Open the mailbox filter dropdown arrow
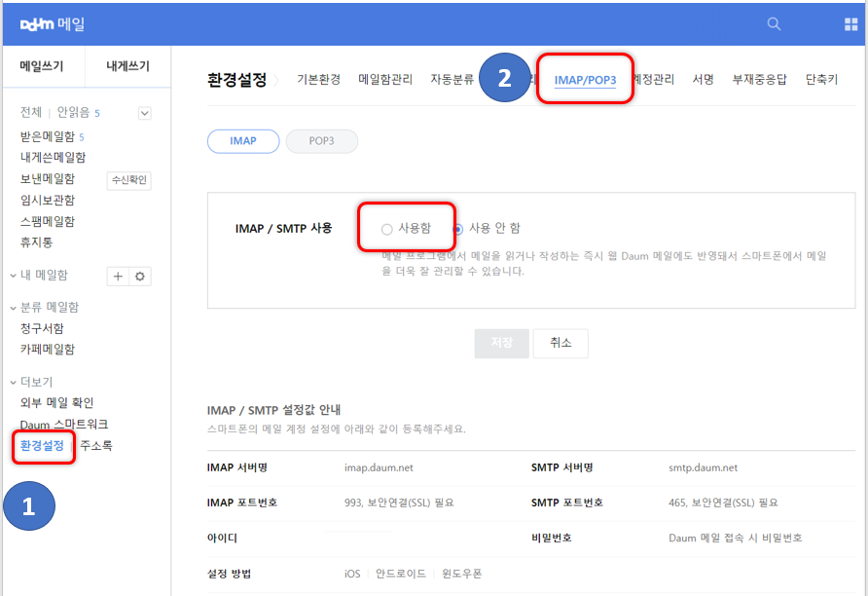The image size is (868, 596). tap(144, 114)
